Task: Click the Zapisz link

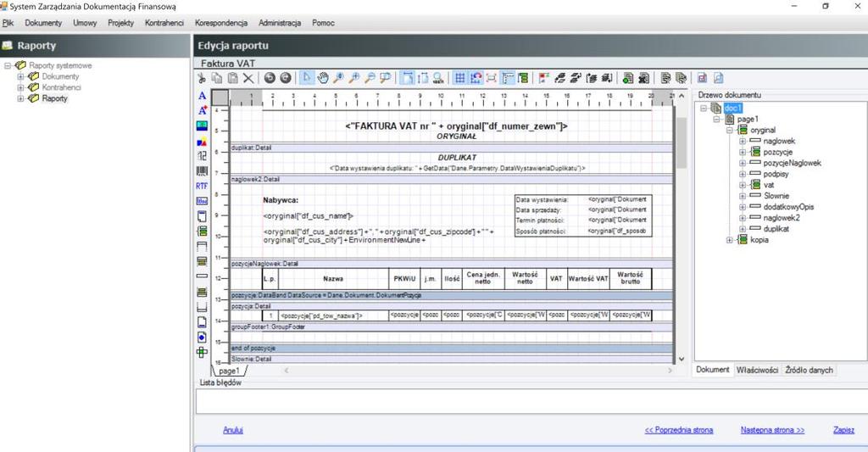Action: coord(843,430)
